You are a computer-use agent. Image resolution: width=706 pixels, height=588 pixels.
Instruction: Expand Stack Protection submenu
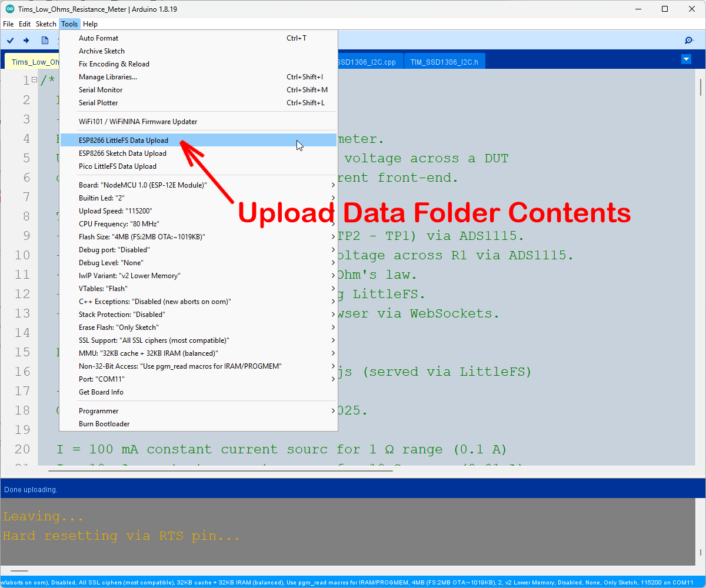click(x=199, y=315)
